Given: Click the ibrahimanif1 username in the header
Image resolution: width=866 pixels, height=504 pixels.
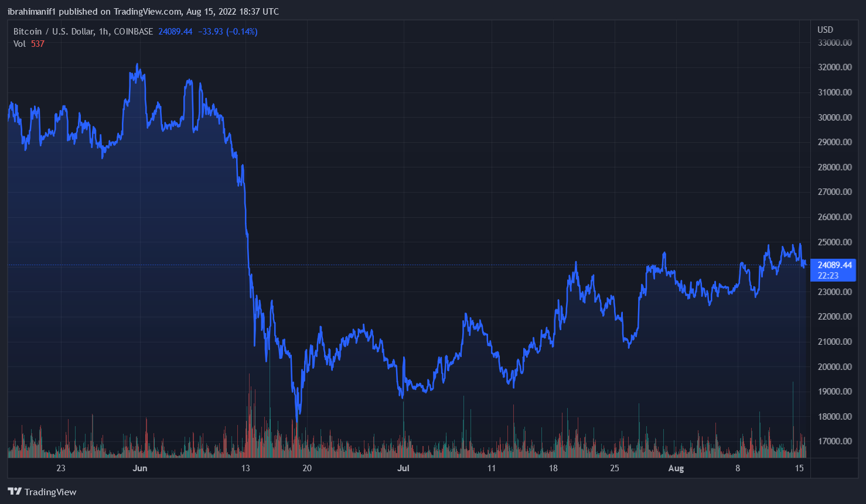Looking at the screenshot, I should point(32,12).
